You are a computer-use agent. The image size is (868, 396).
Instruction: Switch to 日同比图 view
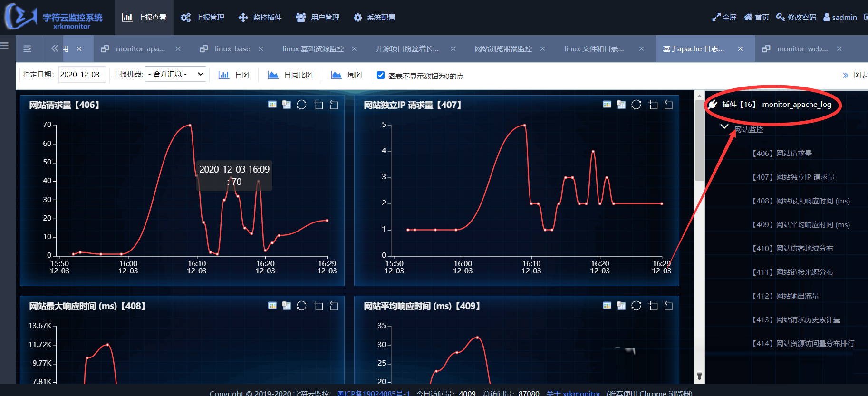[x=290, y=75]
